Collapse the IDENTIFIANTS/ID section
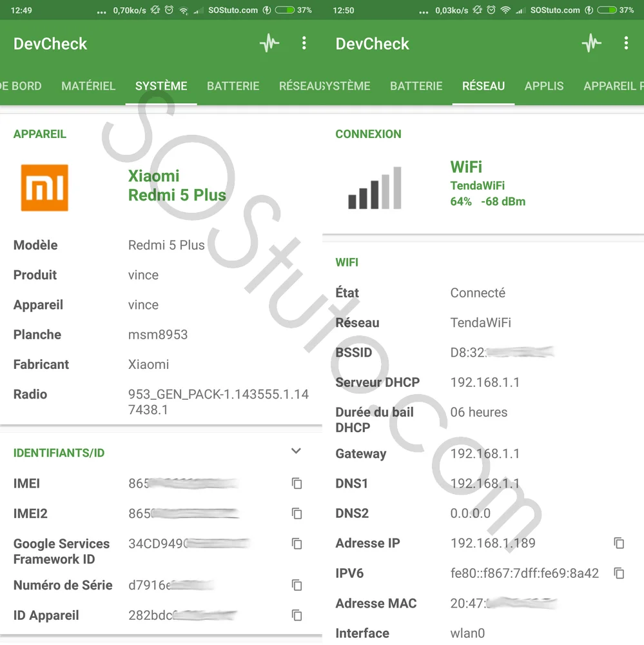Viewport: 644px width, 645px height. coord(296,451)
